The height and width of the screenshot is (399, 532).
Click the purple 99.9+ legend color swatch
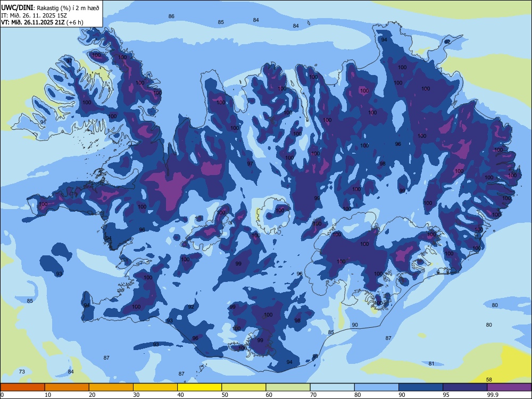coord(509,387)
